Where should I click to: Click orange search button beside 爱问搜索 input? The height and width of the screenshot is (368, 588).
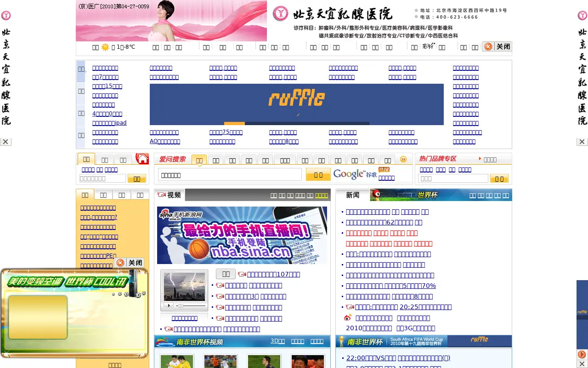[318, 175]
